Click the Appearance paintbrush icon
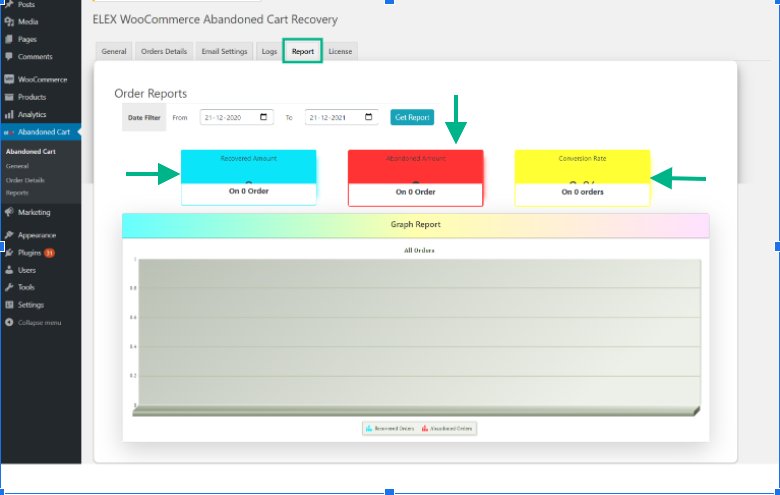This screenshot has height=495, width=780. 9,235
